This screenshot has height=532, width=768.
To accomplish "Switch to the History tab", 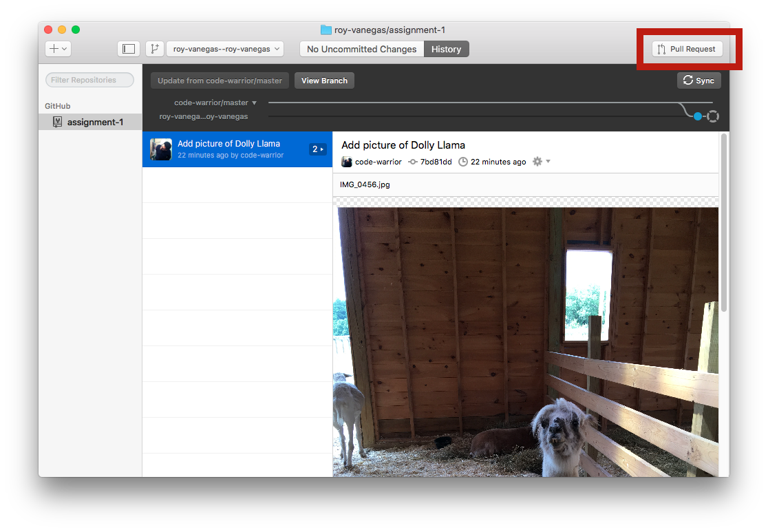I will (x=446, y=49).
